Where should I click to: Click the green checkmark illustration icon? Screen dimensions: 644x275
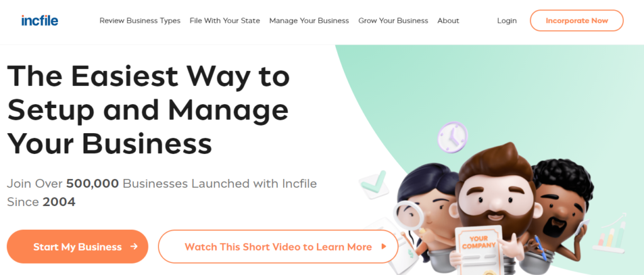point(374,185)
